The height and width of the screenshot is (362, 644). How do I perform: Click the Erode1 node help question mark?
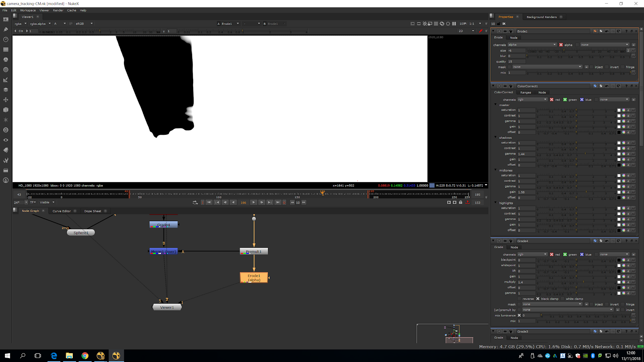(626, 31)
